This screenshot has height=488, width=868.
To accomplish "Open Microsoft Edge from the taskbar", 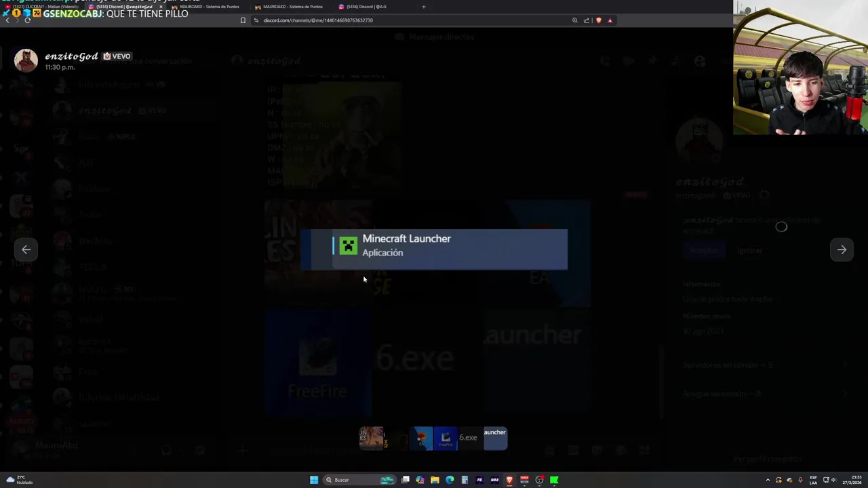I will (450, 480).
